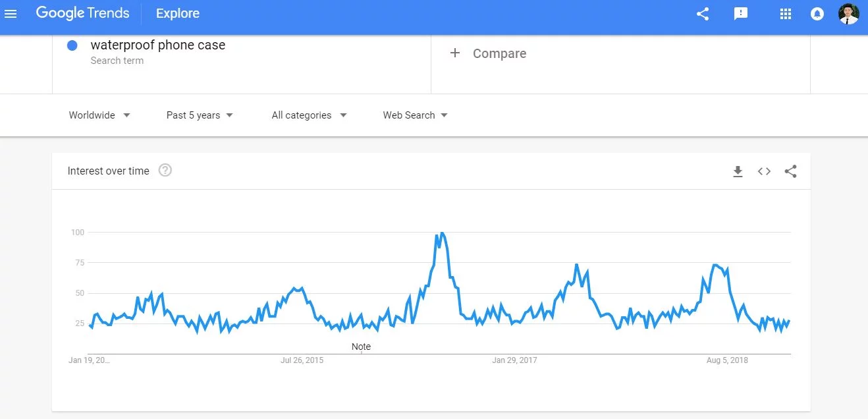Image resolution: width=868 pixels, height=419 pixels.
Task: Click Compare to add a term
Action: coord(489,53)
